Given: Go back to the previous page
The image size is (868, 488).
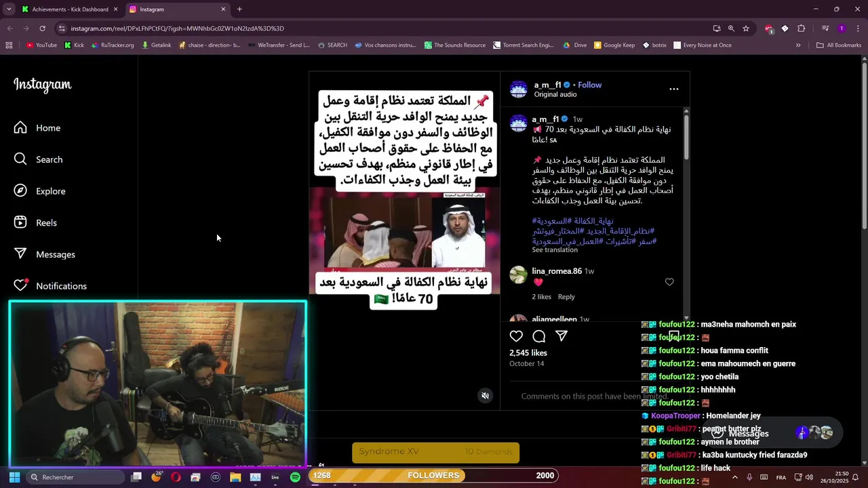Looking at the screenshot, I should pos(9,28).
